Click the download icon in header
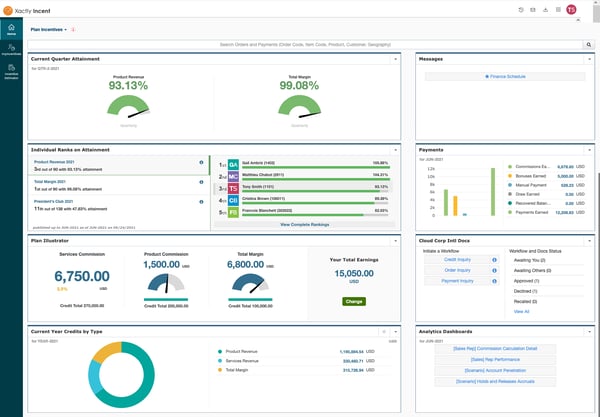Image resolution: width=600 pixels, height=417 pixels. pos(545,9)
